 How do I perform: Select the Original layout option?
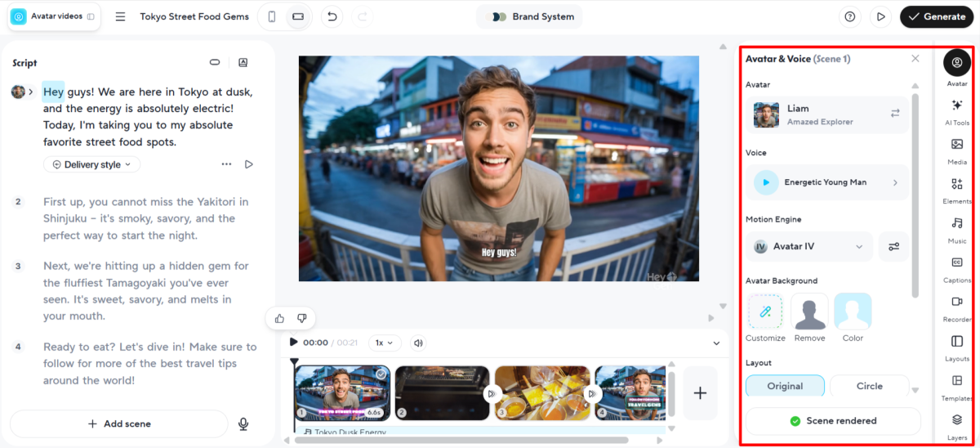pos(785,386)
